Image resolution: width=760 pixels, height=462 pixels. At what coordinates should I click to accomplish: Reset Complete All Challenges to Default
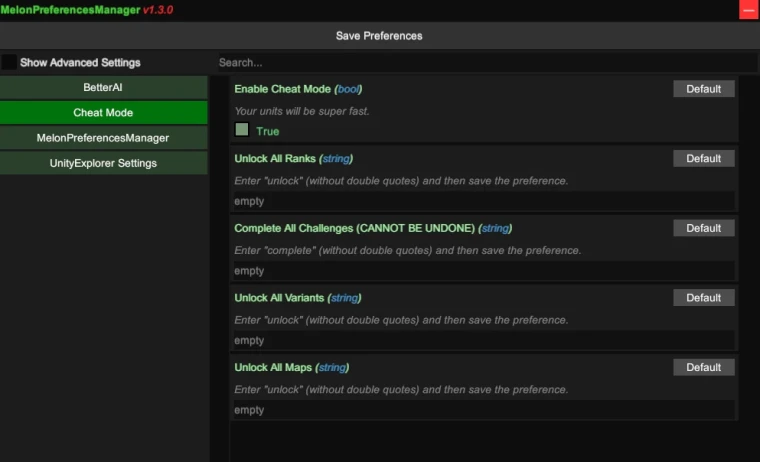[x=703, y=228]
